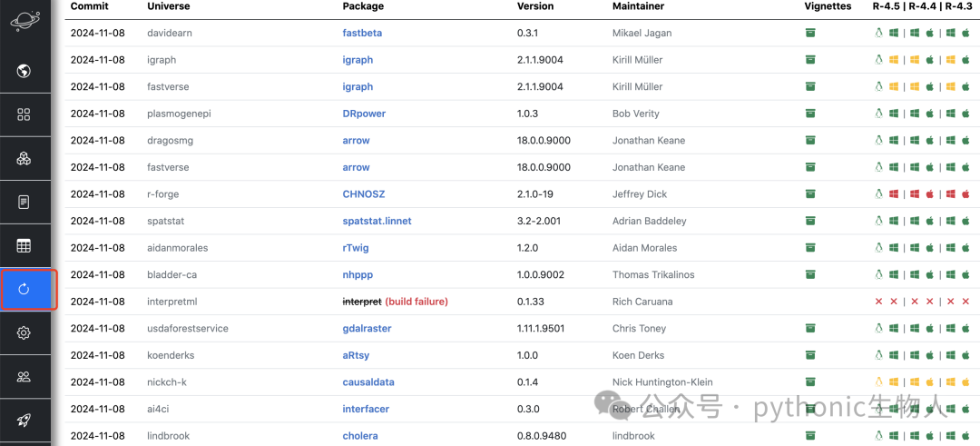This screenshot has height=446, width=980.
Task: Open the aRtsy package link
Action: 358,355
